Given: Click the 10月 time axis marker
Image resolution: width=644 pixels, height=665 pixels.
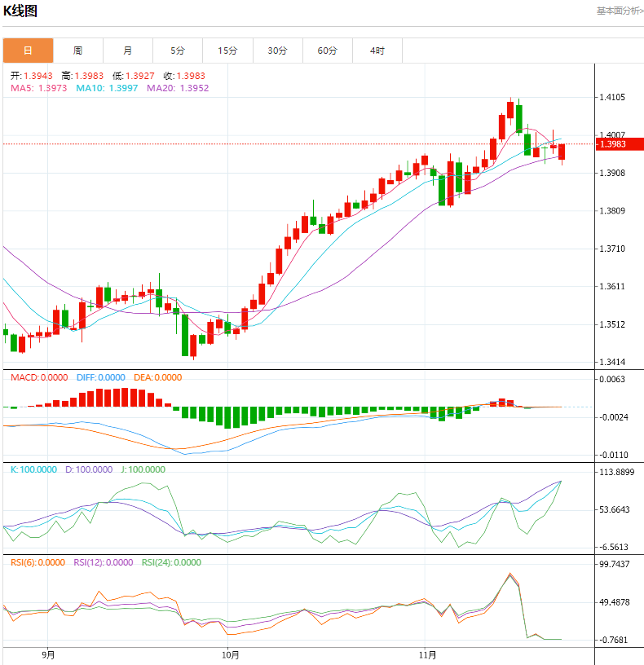Looking at the screenshot, I should (230, 654).
